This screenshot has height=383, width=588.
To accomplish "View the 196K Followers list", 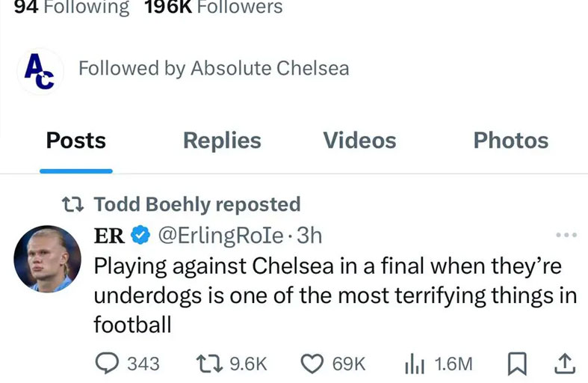I will 212,7.
